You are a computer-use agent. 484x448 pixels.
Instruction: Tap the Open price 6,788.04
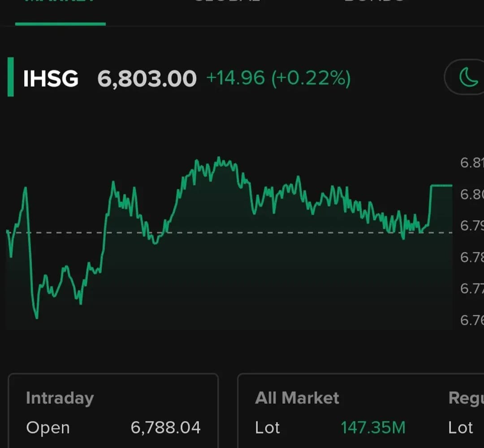pos(165,427)
